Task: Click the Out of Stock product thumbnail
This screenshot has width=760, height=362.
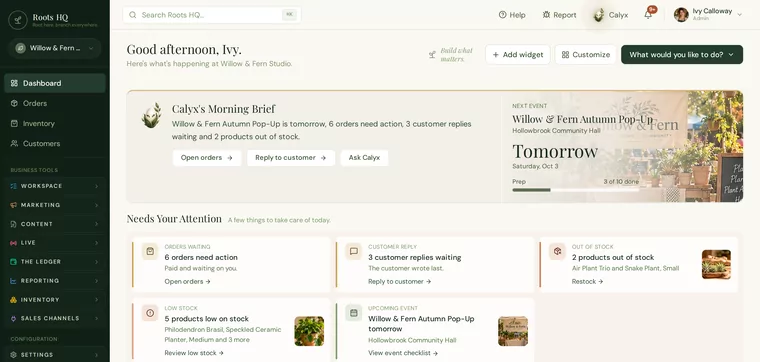Action: point(716,265)
